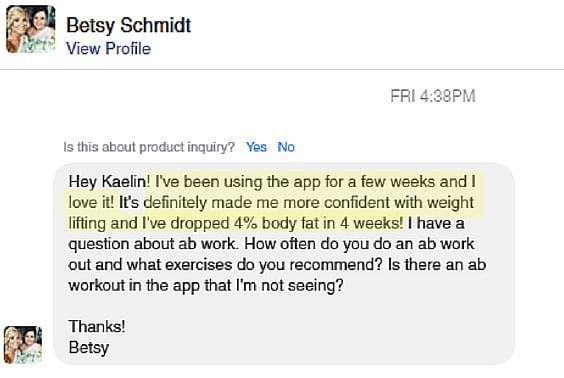
Task: Click the 'Betsy' signature in message
Action: pyautogui.click(x=88, y=348)
